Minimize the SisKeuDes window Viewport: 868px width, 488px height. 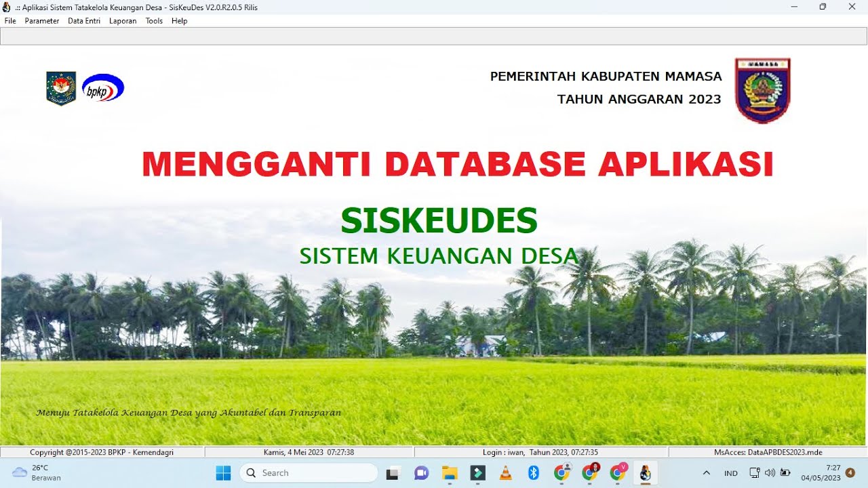794,7
